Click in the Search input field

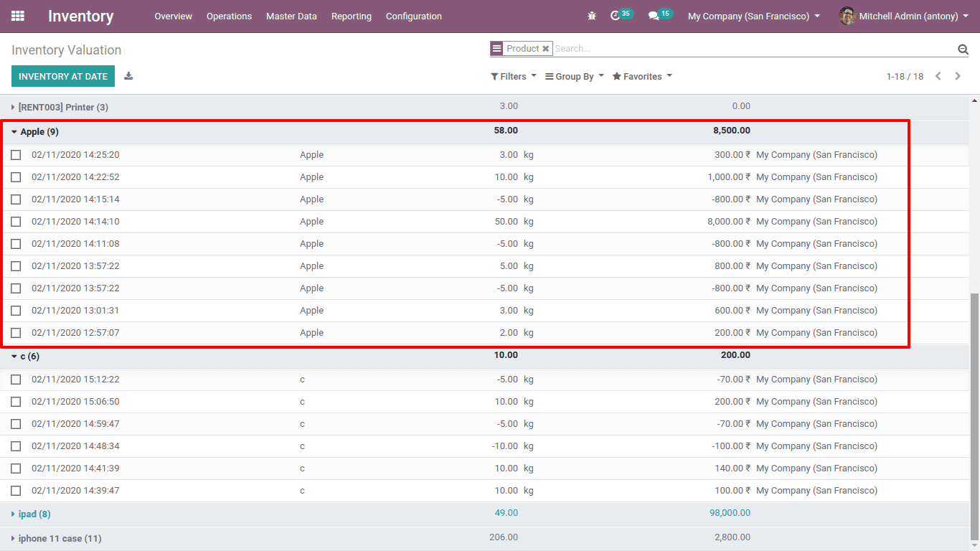click(753, 49)
